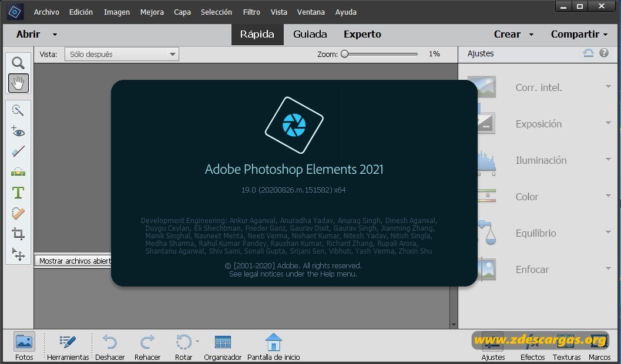Open the Filtro menu
The image size is (621, 364).
click(x=251, y=12)
